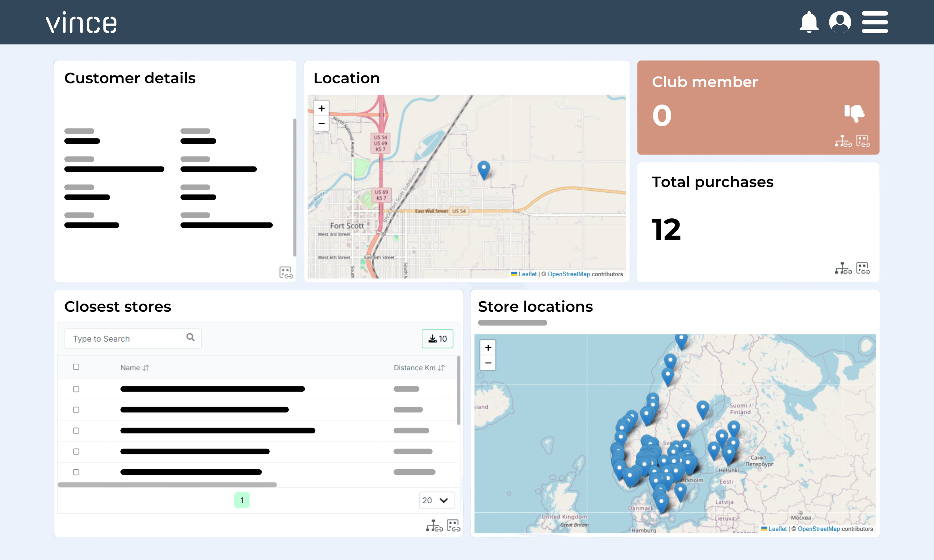Click hierarchy link icon in Club member card
The width and height of the screenshot is (934, 560).
tap(843, 141)
